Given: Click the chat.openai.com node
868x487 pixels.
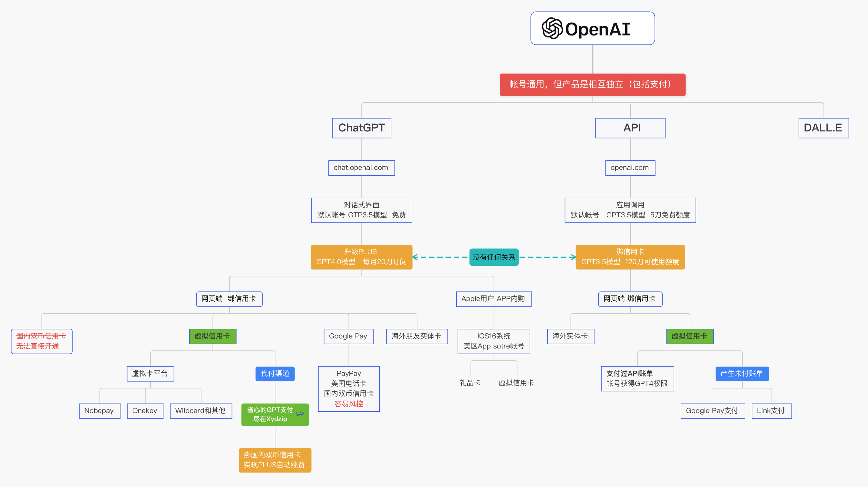Looking at the screenshot, I should (361, 168).
